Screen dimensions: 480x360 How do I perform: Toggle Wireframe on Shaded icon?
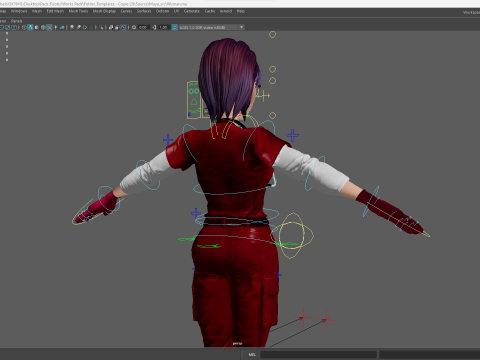pyautogui.click(x=43, y=27)
